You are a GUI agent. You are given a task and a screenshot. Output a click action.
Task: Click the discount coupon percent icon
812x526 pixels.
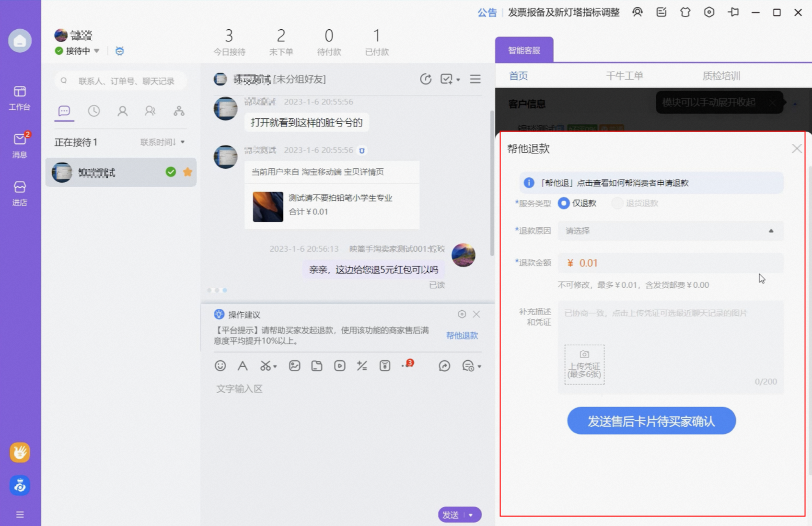(362, 366)
